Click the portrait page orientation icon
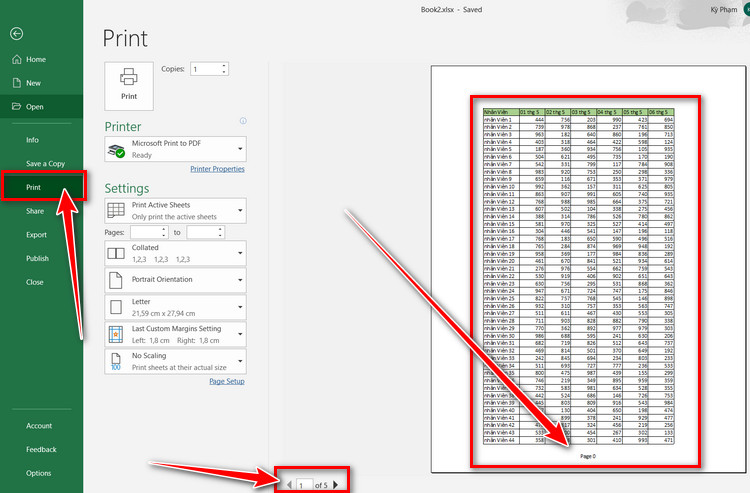Image resolution: width=750 pixels, height=493 pixels. 116,280
